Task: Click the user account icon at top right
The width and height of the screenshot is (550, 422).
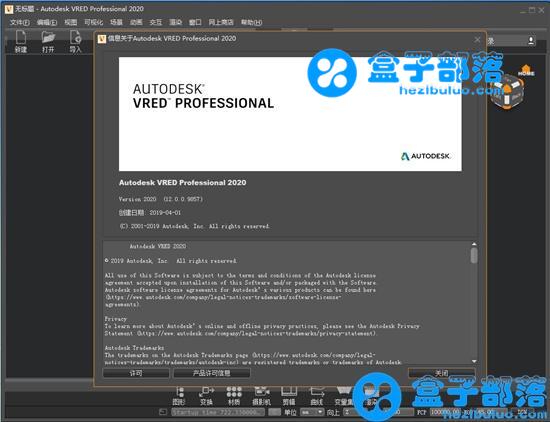Action: tap(531, 41)
